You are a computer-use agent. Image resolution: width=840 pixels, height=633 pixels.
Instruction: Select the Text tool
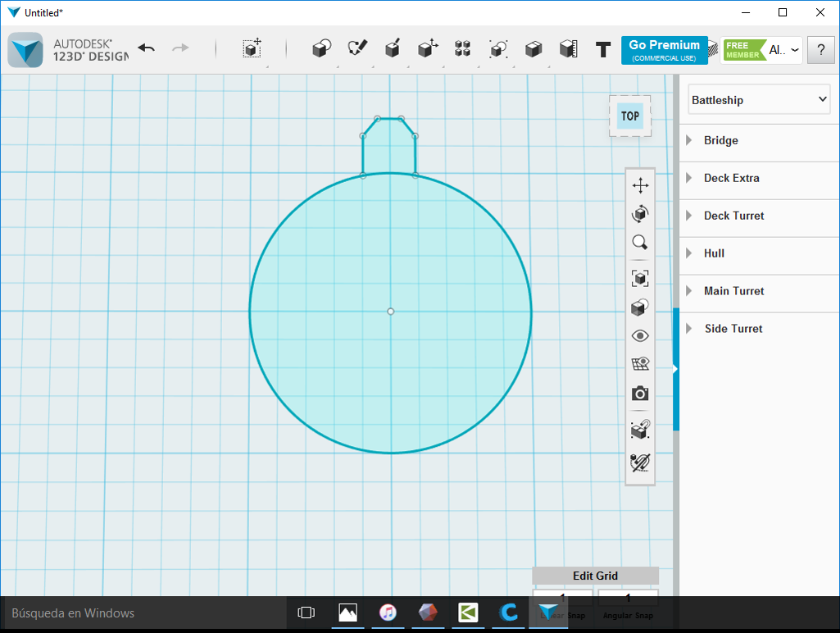coord(603,50)
